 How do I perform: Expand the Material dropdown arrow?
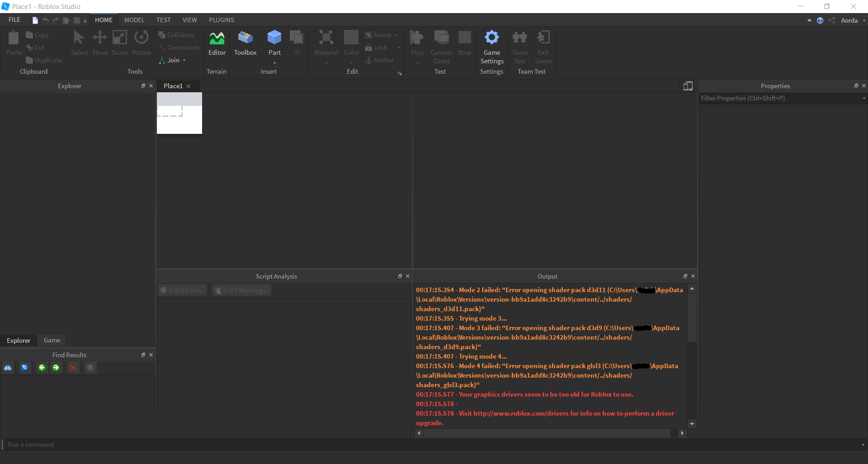[326, 63]
